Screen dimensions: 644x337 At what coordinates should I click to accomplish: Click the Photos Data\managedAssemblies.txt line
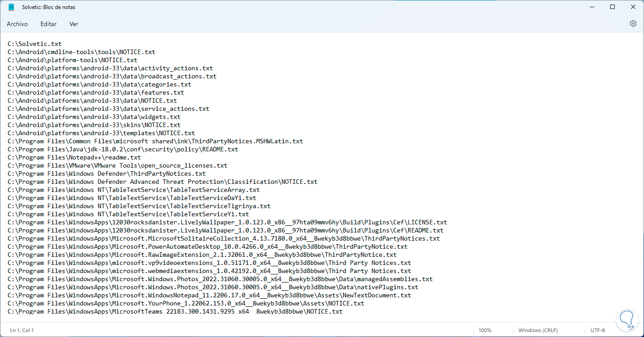pos(220,279)
